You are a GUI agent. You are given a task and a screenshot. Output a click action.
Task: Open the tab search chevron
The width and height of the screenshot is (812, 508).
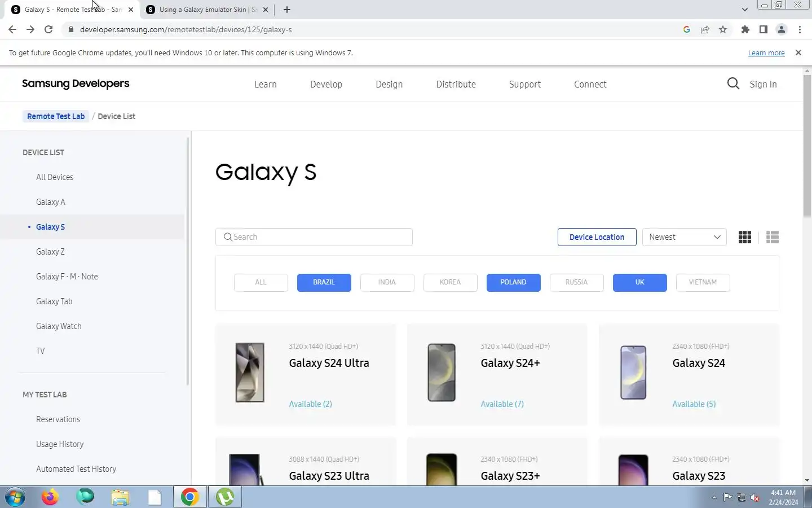point(745,10)
